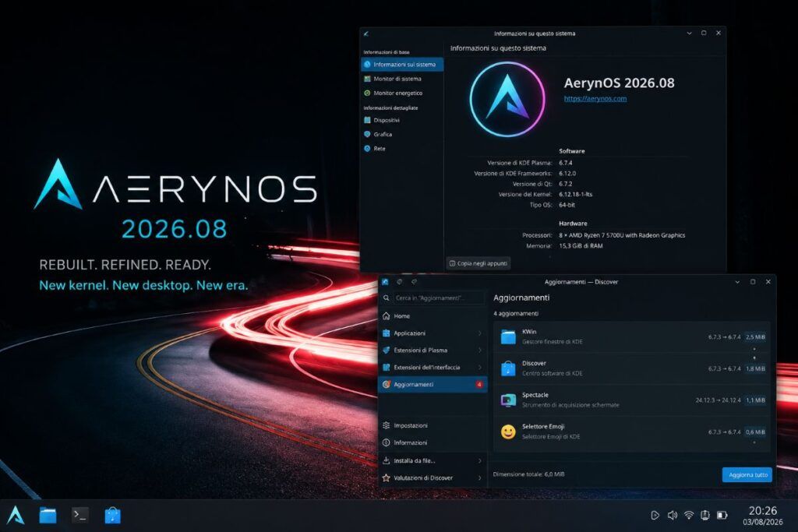Click the smiley Selettore Emoji icon
Screen dimensions: 798x532
tap(508, 432)
